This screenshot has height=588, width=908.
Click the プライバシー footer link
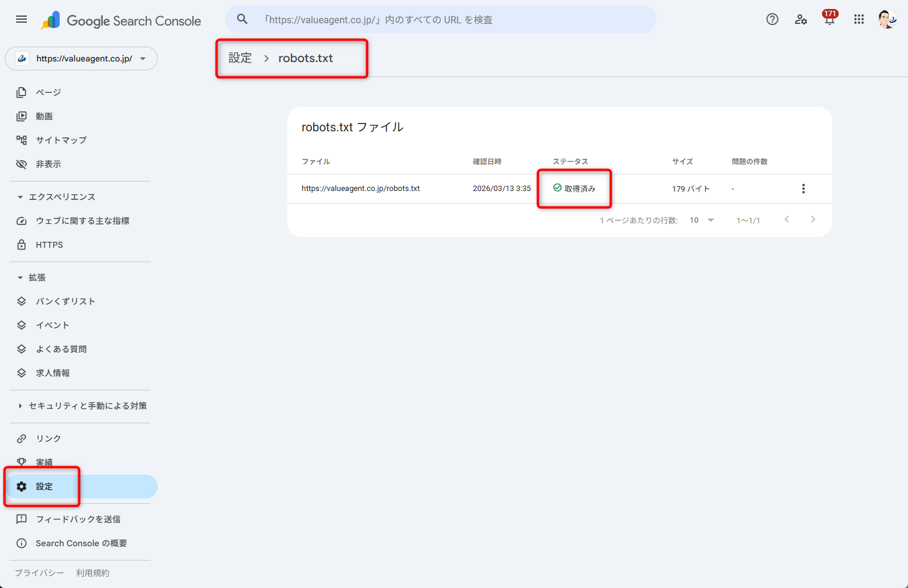pos(39,573)
